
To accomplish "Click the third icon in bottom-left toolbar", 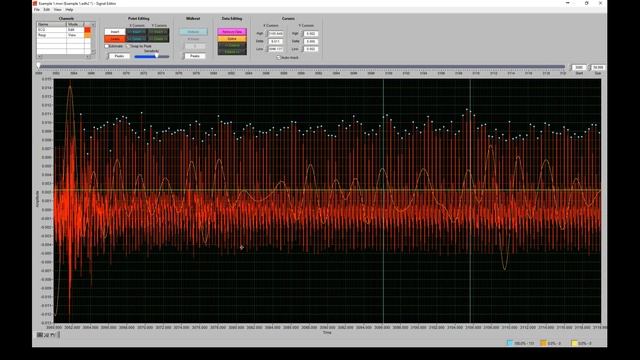I will [53, 335].
